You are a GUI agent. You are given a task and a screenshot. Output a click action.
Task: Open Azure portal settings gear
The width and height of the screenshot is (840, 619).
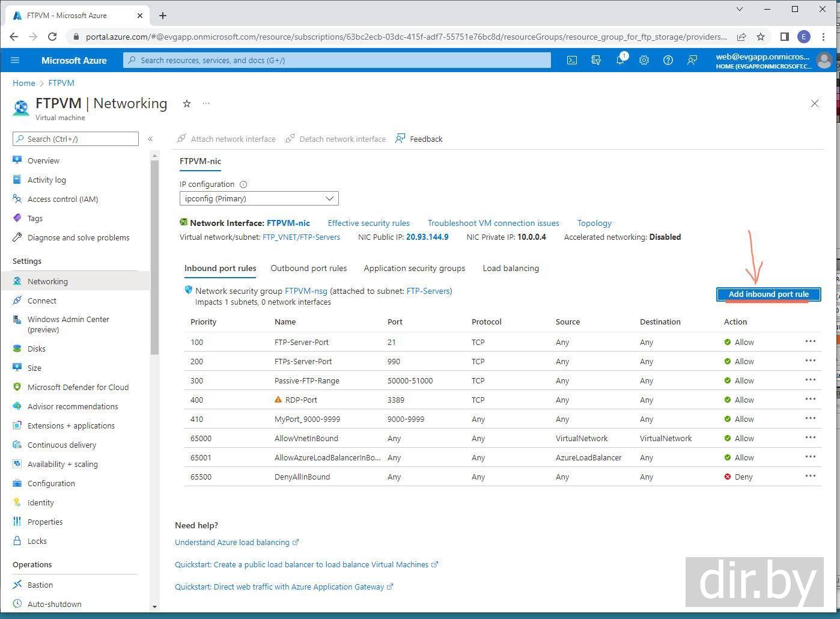[644, 60]
